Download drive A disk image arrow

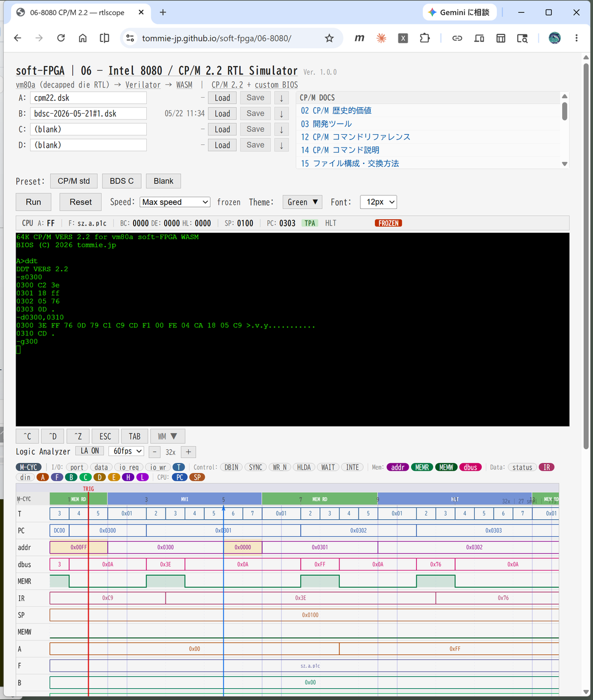[x=281, y=98]
